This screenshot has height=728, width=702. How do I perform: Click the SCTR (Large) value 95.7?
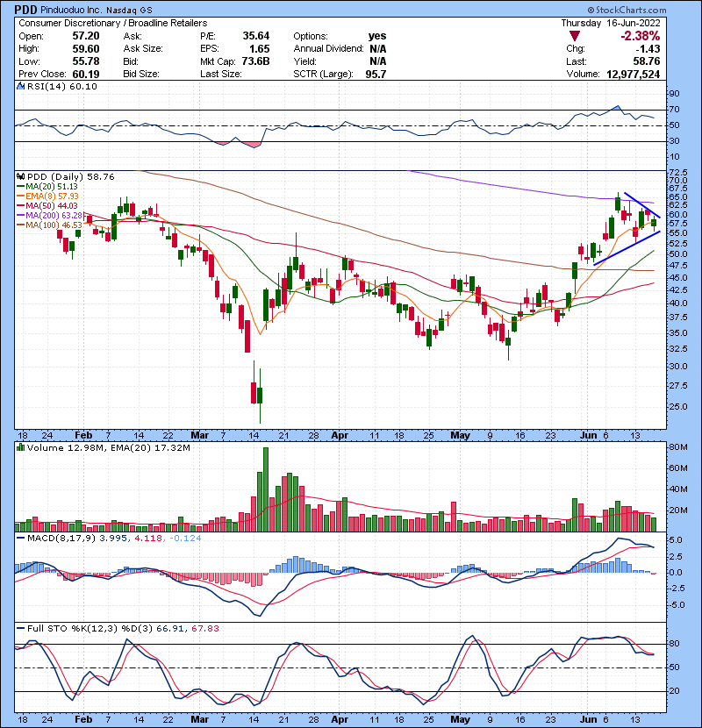376,74
